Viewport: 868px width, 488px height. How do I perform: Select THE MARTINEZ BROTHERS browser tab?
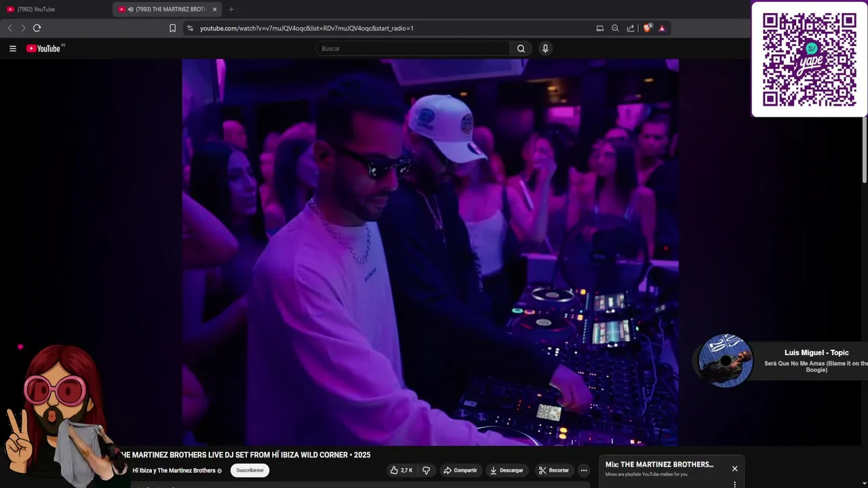click(166, 9)
